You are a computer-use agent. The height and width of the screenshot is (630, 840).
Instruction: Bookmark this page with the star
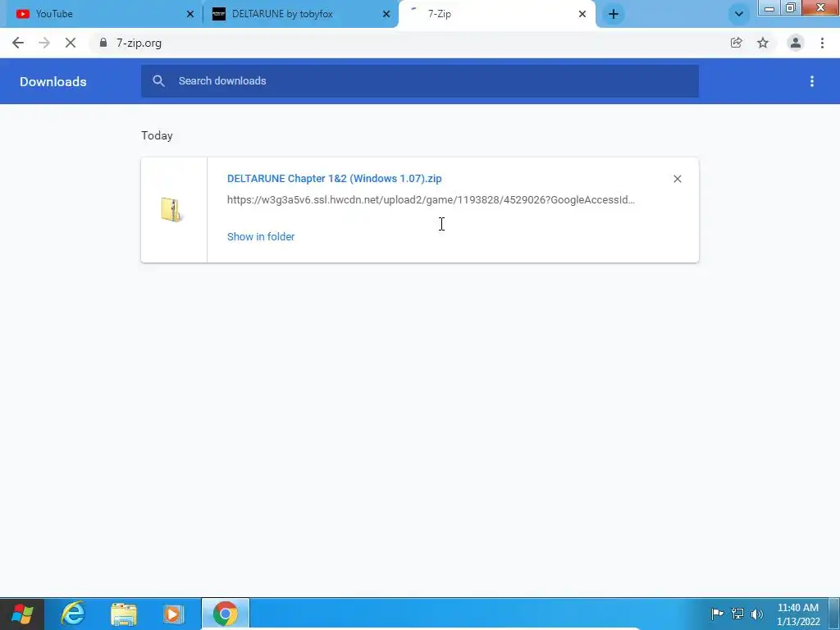763,43
